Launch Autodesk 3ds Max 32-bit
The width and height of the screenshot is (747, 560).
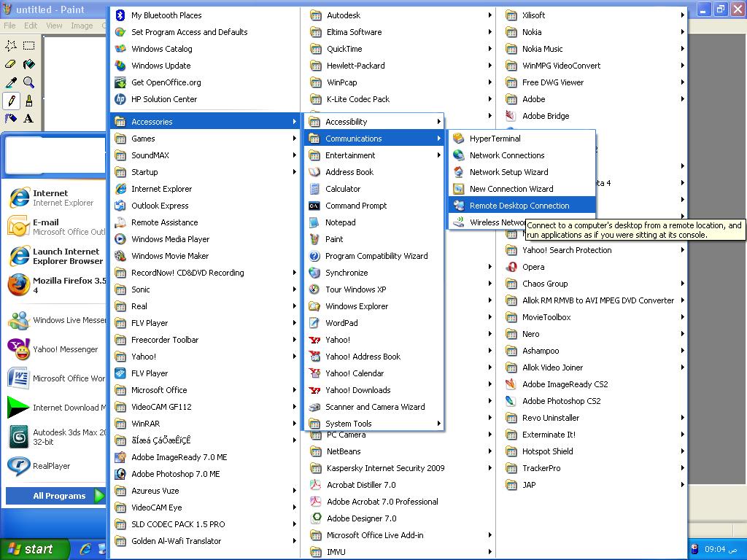tap(55, 437)
